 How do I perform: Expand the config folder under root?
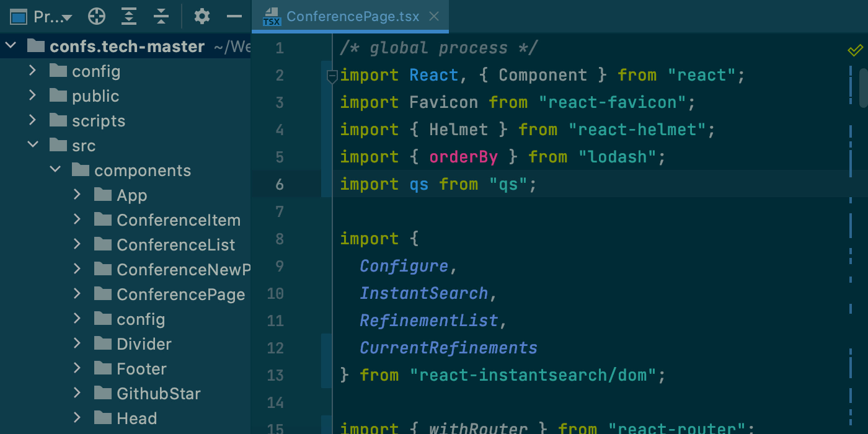tap(33, 71)
